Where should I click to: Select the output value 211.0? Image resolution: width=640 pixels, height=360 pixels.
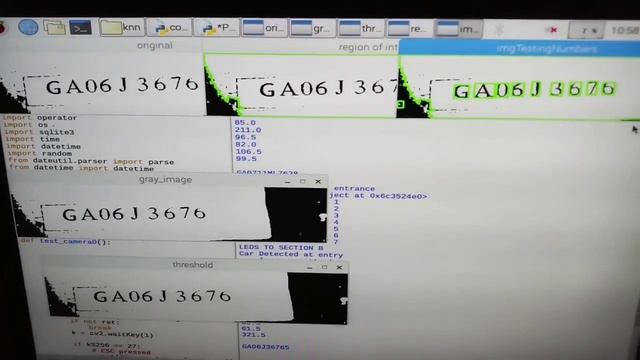248,130
